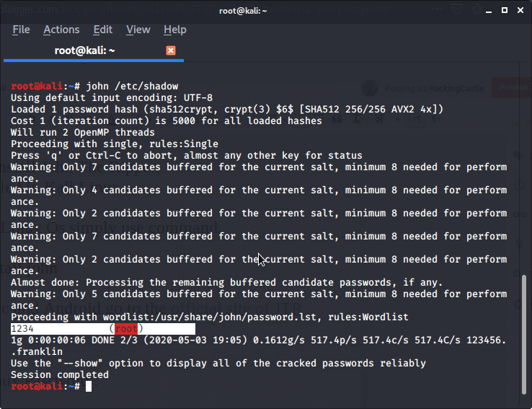Click the 'Press 'q' or Ctrl-C to abort' line

[187, 156]
